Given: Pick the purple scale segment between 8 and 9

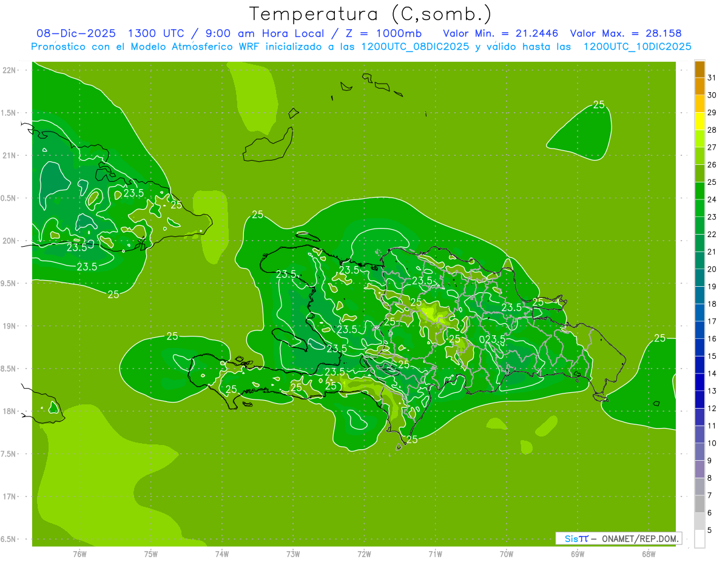Looking at the screenshot, I should click(699, 469).
